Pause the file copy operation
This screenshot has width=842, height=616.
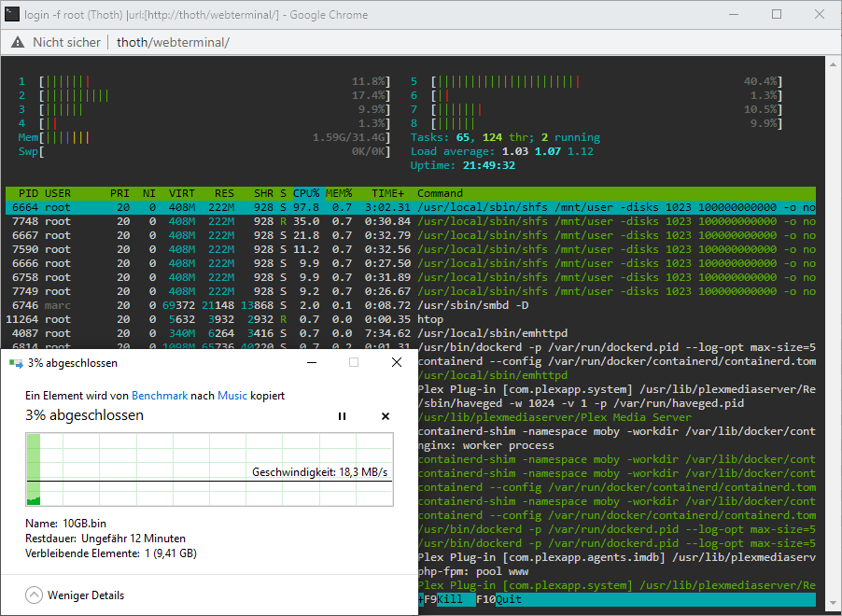pos(342,416)
